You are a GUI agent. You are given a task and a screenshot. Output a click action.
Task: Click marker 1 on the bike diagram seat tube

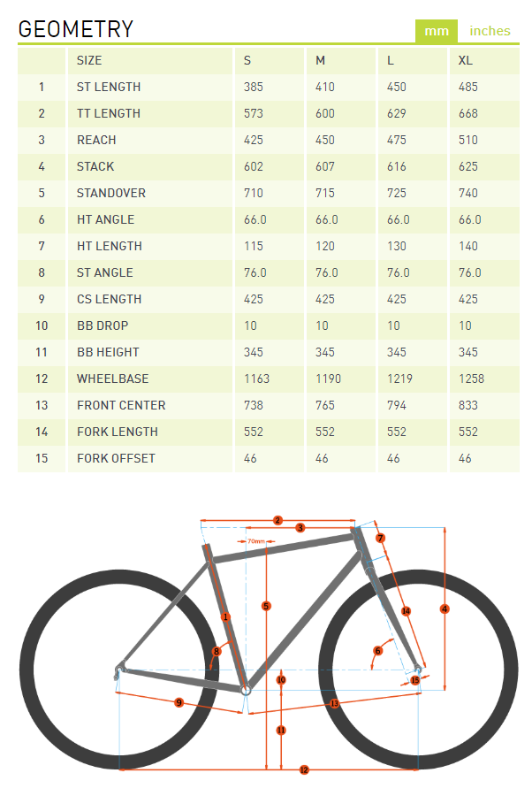[x=225, y=616]
